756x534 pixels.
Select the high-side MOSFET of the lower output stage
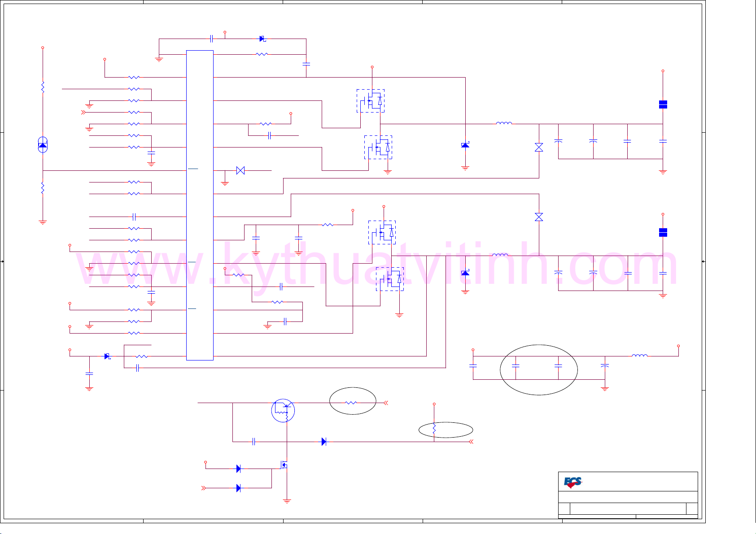click(x=382, y=232)
